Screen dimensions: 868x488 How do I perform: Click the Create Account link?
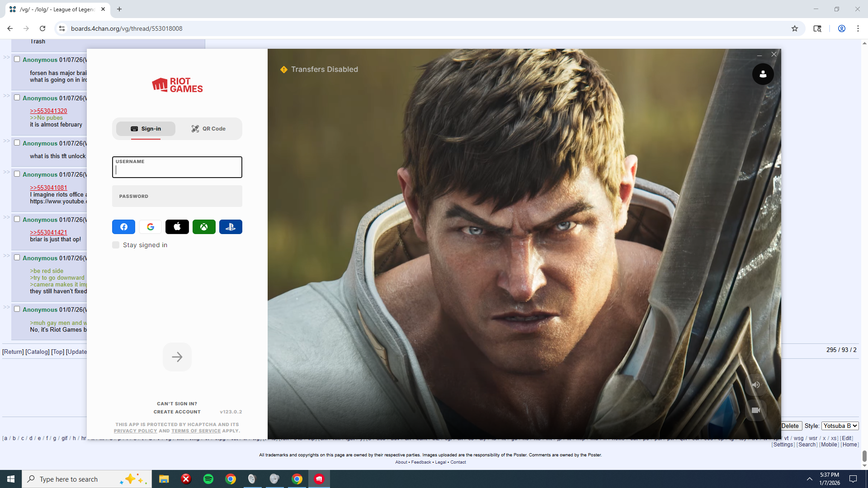177,412
